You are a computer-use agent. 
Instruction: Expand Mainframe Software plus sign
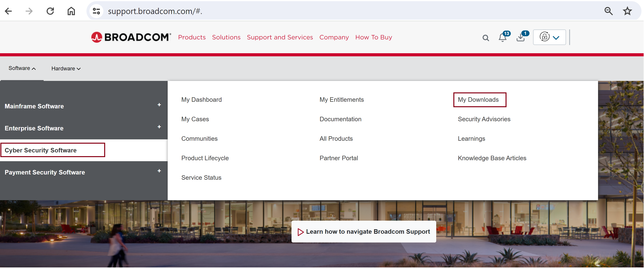pos(159,105)
